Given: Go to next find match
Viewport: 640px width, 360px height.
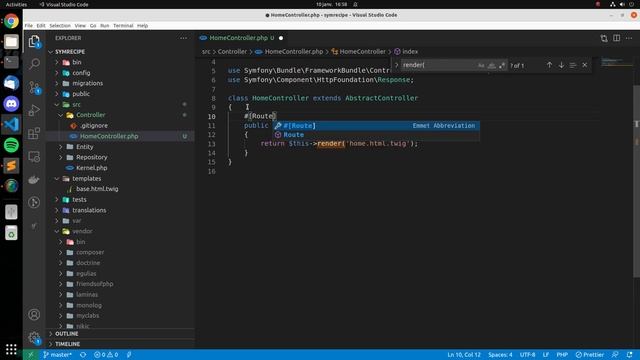Looking at the screenshot, I should pyautogui.click(x=561, y=65).
